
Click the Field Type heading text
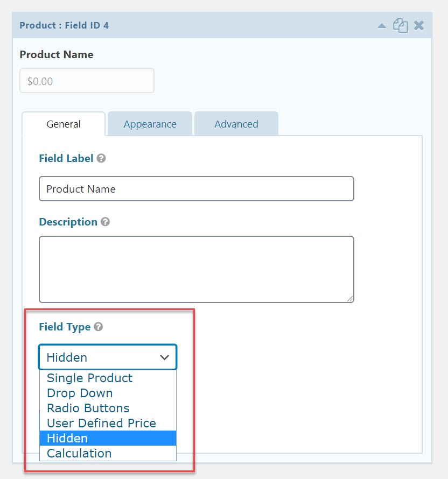click(x=65, y=327)
